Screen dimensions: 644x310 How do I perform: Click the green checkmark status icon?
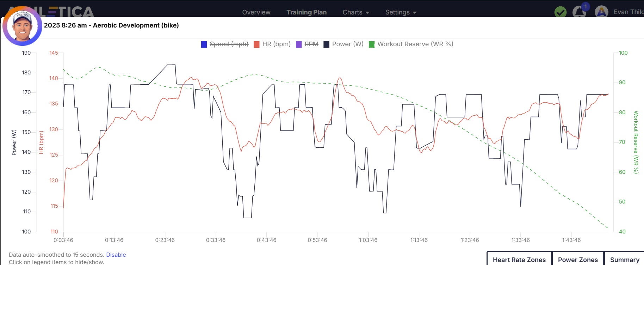coord(560,12)
